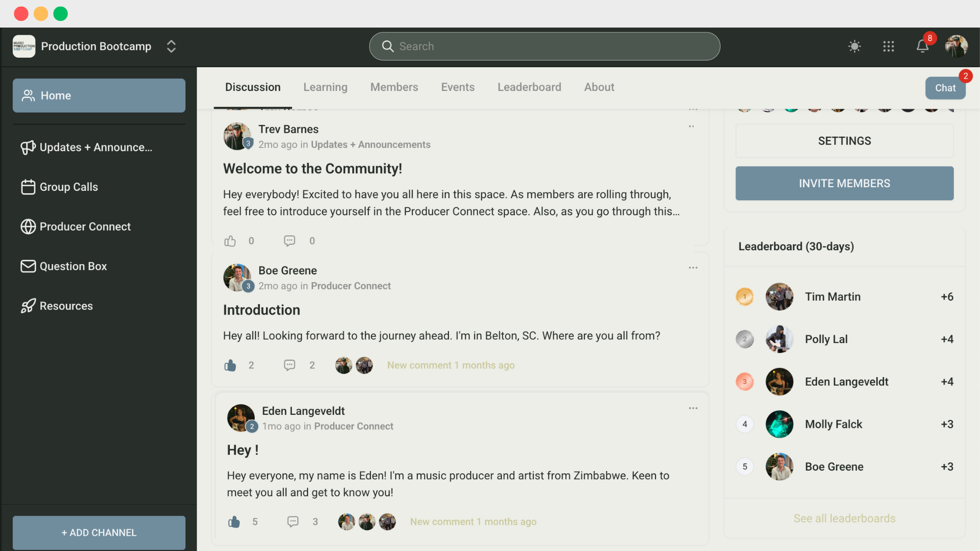Switch to the Events tab
The image size is (980, 551).
458,87
